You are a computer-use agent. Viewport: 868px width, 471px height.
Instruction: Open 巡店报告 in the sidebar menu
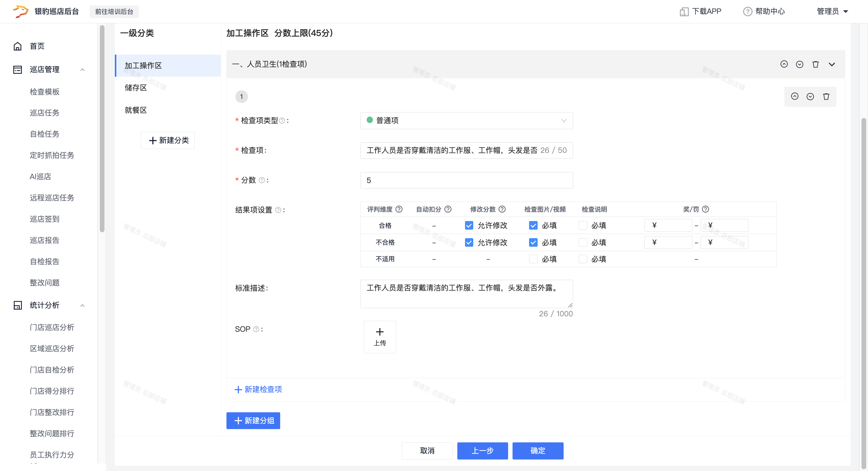(45, 240)
